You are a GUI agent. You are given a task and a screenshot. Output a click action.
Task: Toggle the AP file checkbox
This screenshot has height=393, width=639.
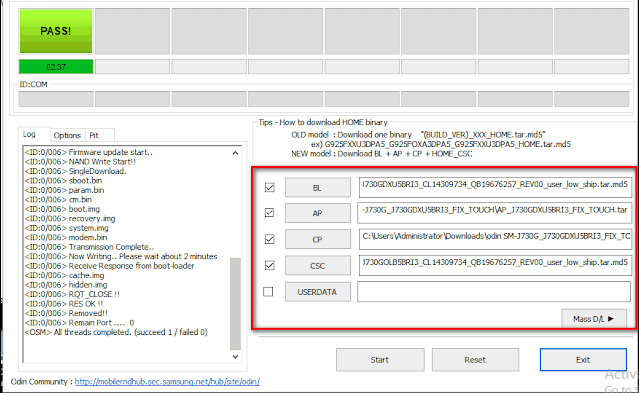click(269, 213)
